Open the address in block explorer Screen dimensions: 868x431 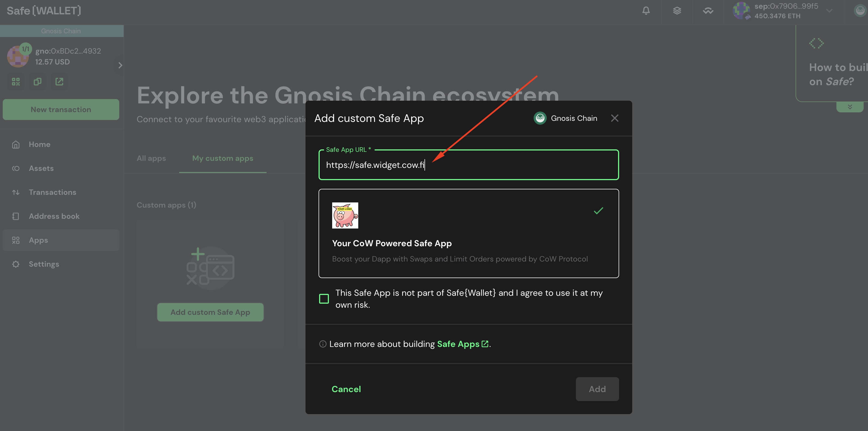[x=59, y=81]
